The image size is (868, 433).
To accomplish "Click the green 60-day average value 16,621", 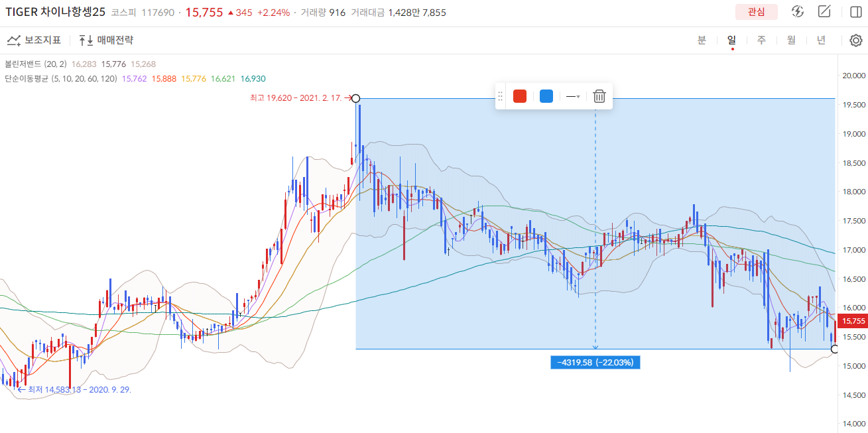I will (223, 78).
